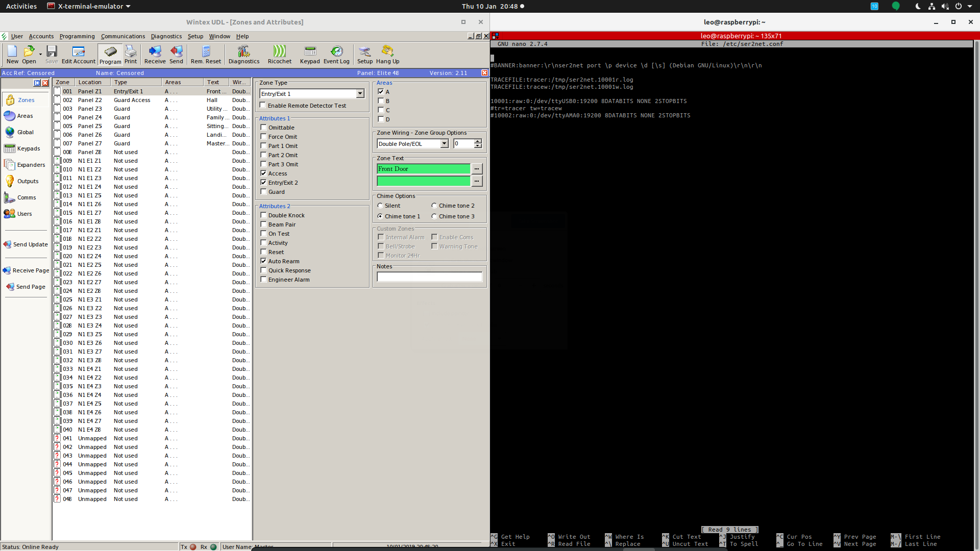This screenshot has height=551, width=980.
Task: Click the Send Update button
Action: pyautogui.click(x=30, y=244)
